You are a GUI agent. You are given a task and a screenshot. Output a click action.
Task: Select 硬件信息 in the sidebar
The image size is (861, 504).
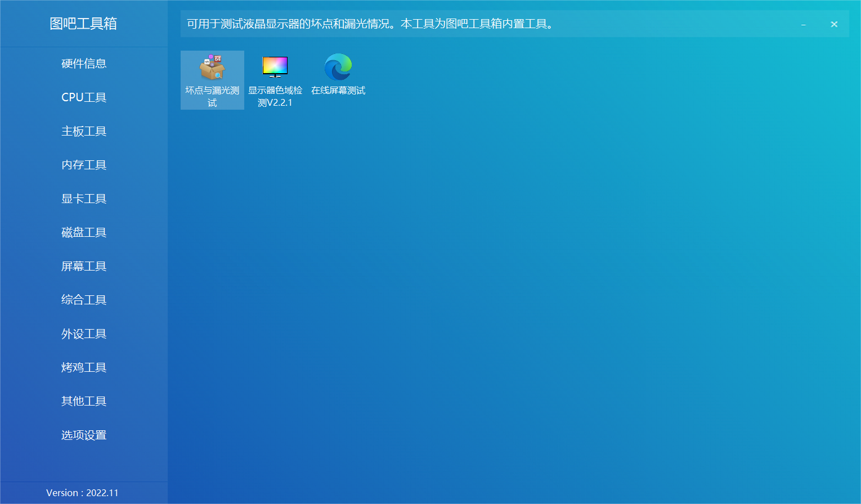(84, 64)
